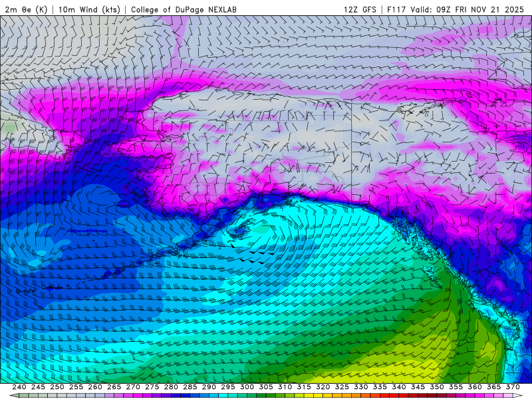Click the 340 colorbar value
532x399 pixels.
click(399, 387)
